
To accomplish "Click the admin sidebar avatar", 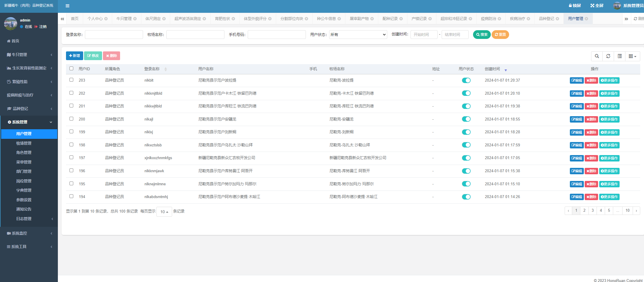I will pos(11,24).
